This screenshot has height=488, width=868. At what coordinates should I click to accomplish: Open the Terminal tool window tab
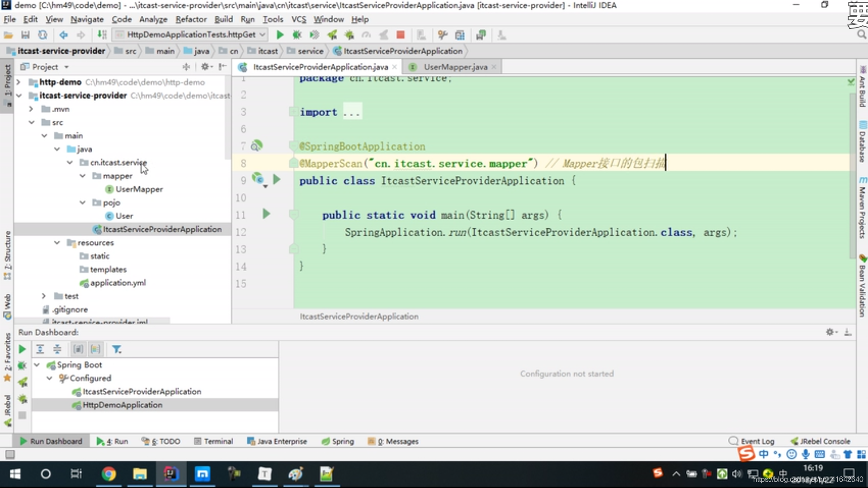coord(213,441)
